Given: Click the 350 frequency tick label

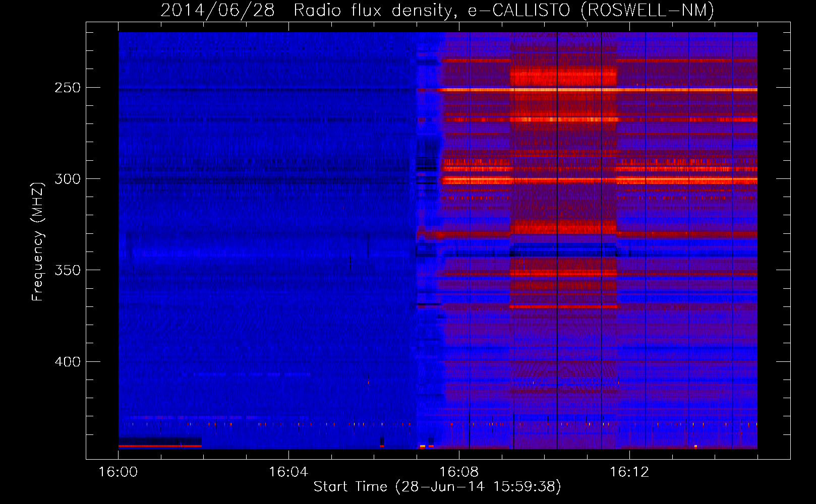Looking at the screenshot, I should (68, 270).
